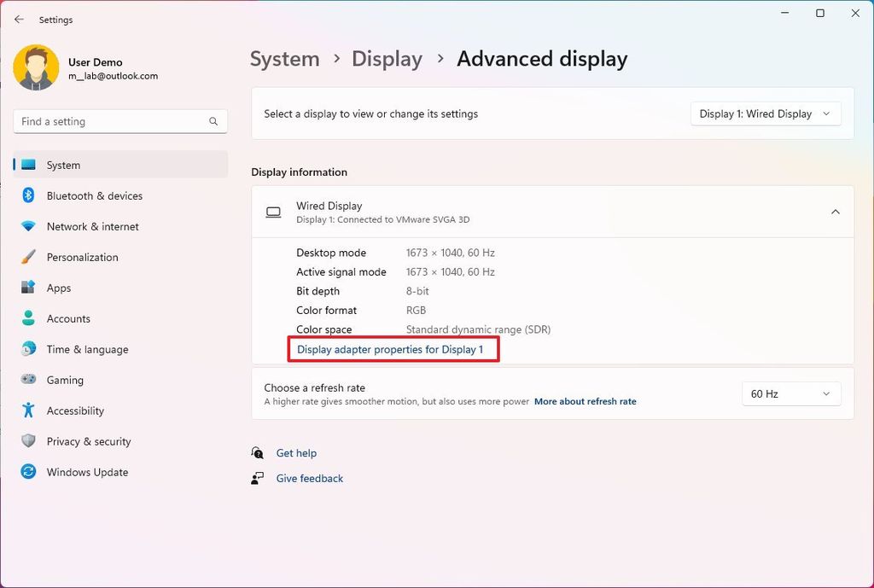Click the Personalization brush icon
Screen dimensions: 874x588
27,257
